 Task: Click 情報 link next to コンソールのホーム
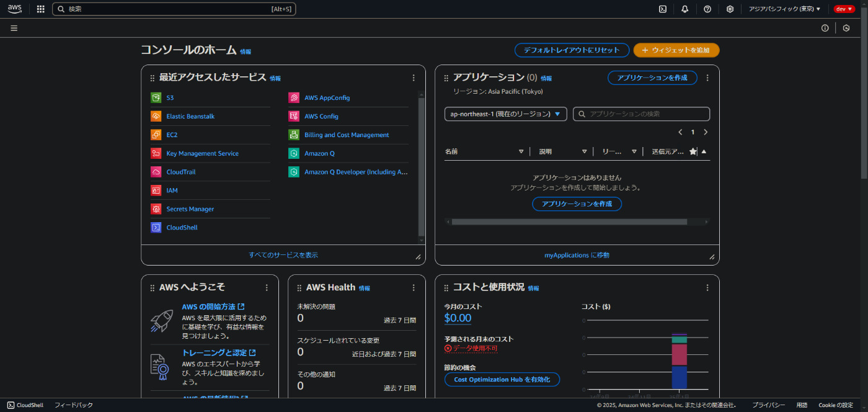tap(246, 52)
